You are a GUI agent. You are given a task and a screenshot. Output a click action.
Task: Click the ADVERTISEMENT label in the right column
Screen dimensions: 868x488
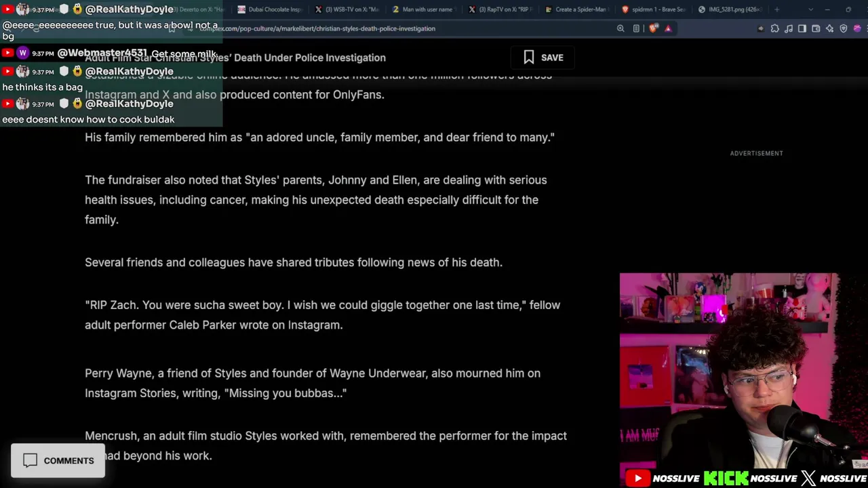coord(756,153)
